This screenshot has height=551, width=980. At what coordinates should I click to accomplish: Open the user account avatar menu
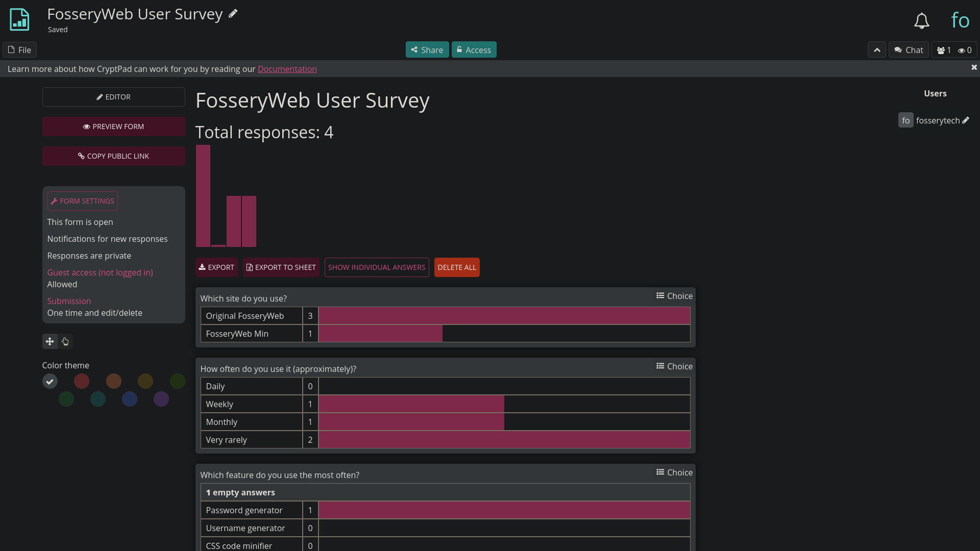pos(960,20)
